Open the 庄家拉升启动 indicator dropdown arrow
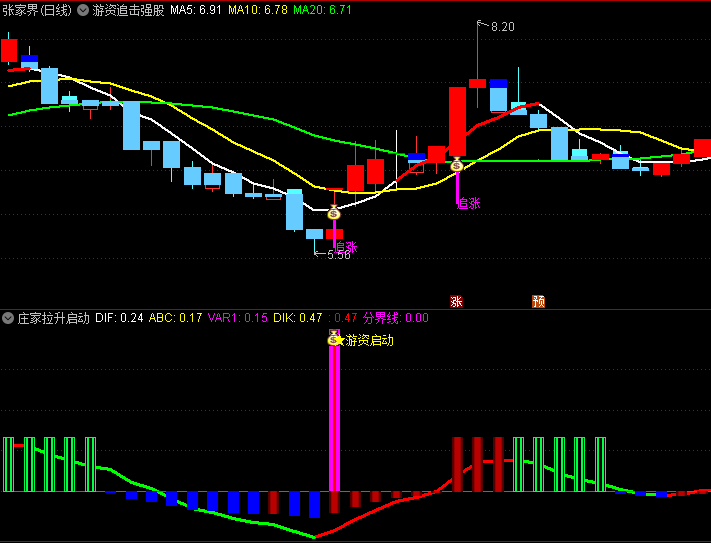The height and width of the screenshot is (543, 711). (8, 318)
